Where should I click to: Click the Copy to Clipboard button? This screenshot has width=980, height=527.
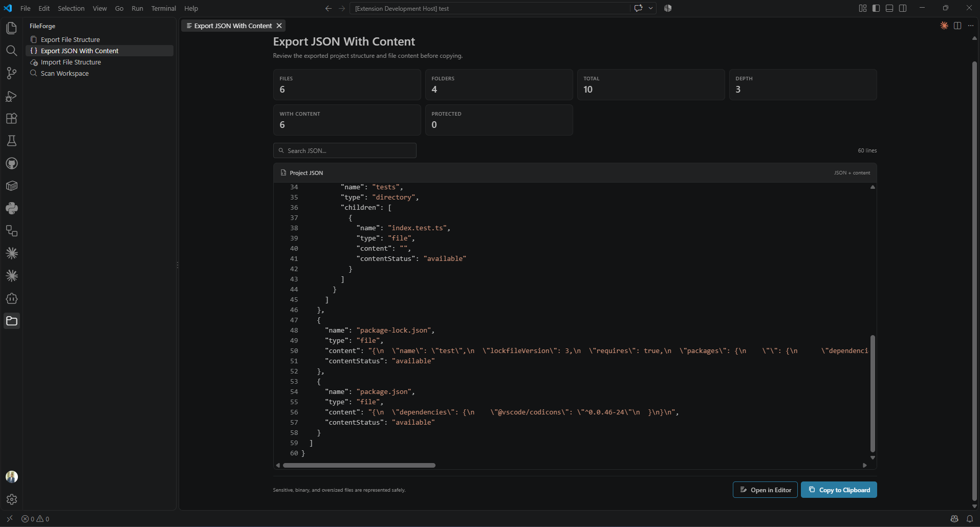[839, 490]
